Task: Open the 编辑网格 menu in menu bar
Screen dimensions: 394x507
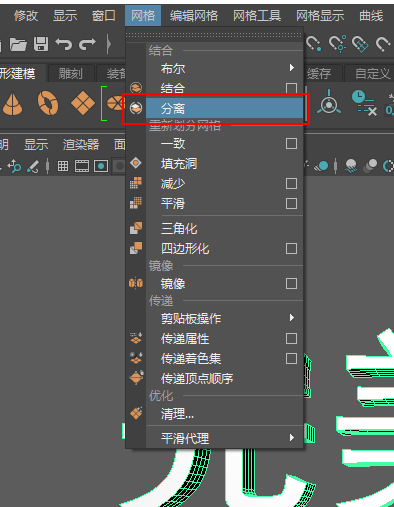Action: point(194,16)
